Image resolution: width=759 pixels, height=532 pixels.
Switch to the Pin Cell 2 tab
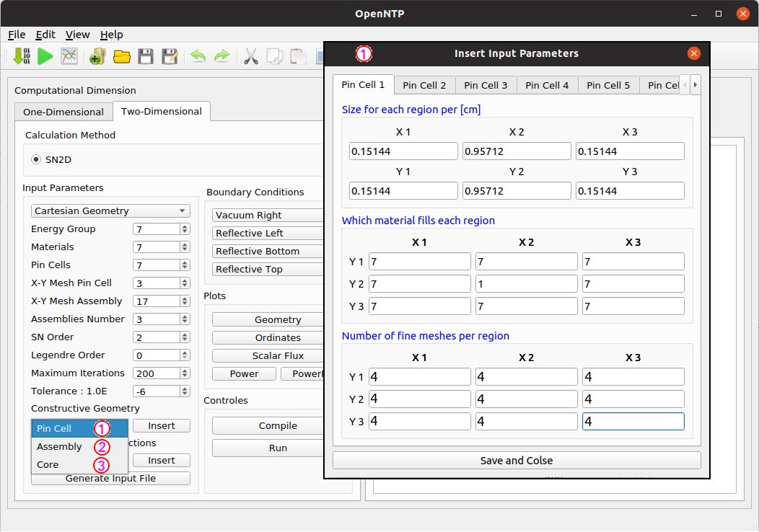coord(424,86)
